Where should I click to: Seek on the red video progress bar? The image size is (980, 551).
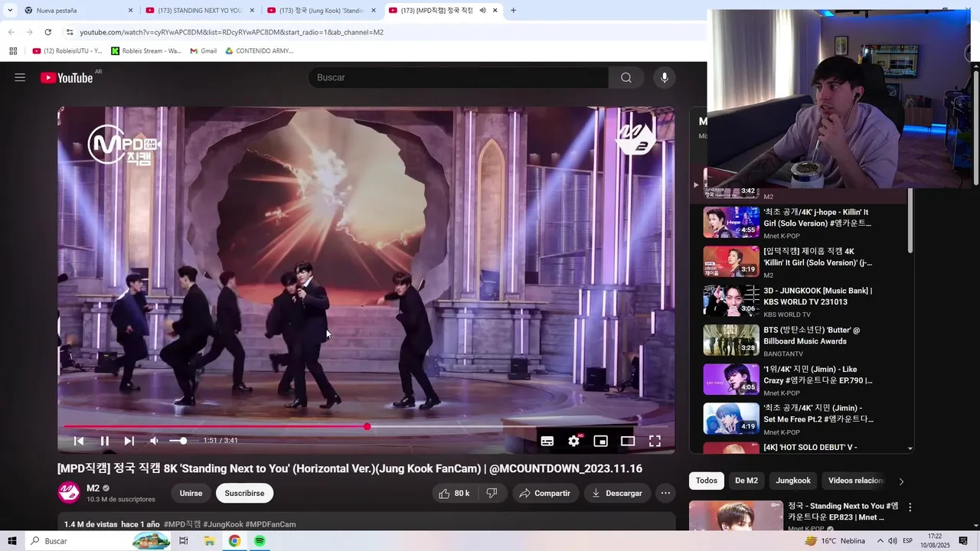tap(366, 426)
